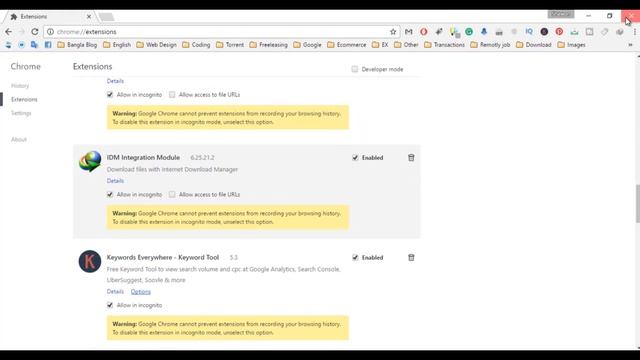Reload the extensions page

click(35, 31)
